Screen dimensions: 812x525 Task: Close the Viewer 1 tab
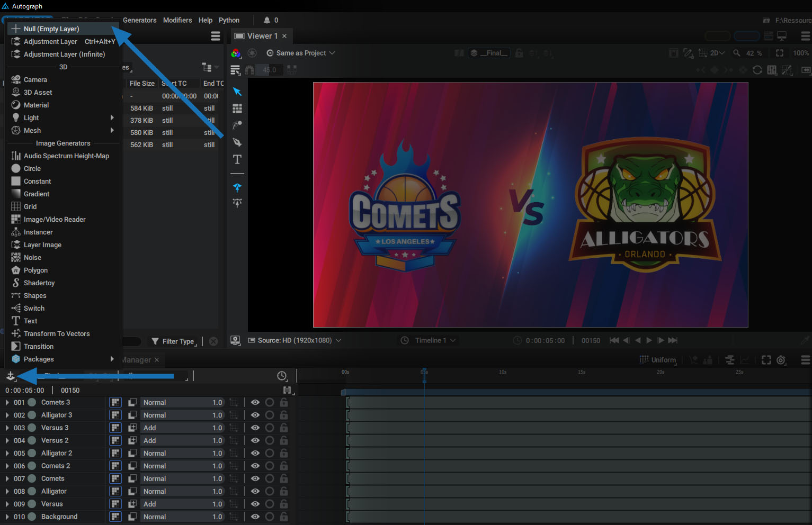point(284,36)
